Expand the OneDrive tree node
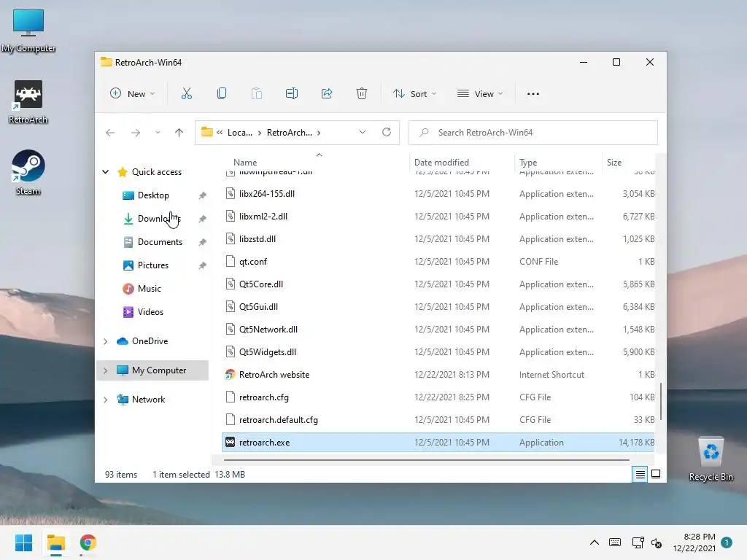The image size is (747, 560). 105,341
